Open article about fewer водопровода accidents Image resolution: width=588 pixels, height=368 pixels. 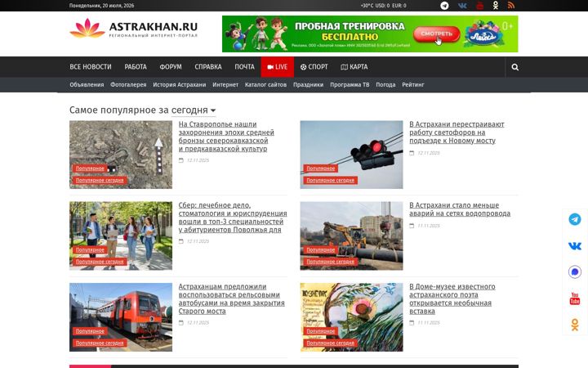pos(459,209)
